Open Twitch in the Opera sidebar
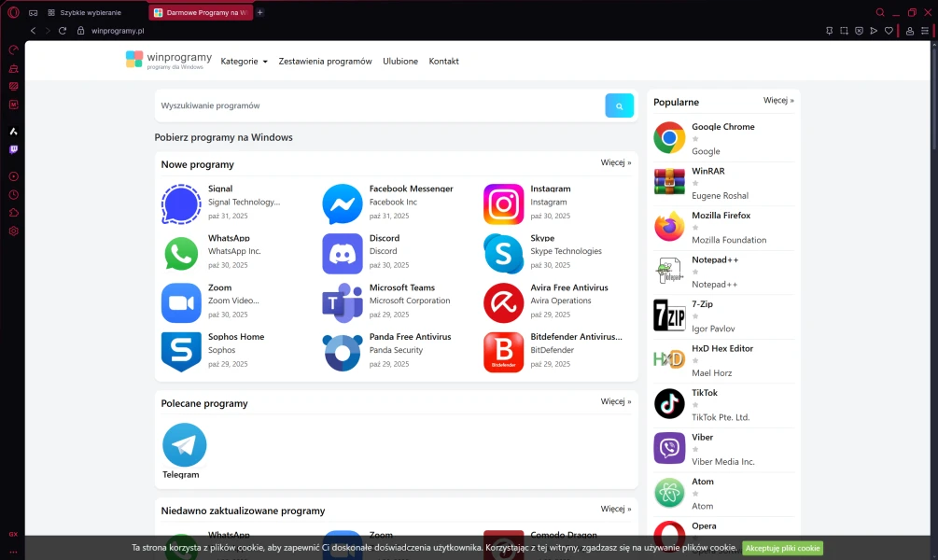 pyautogui.click(x=13, y=149)
